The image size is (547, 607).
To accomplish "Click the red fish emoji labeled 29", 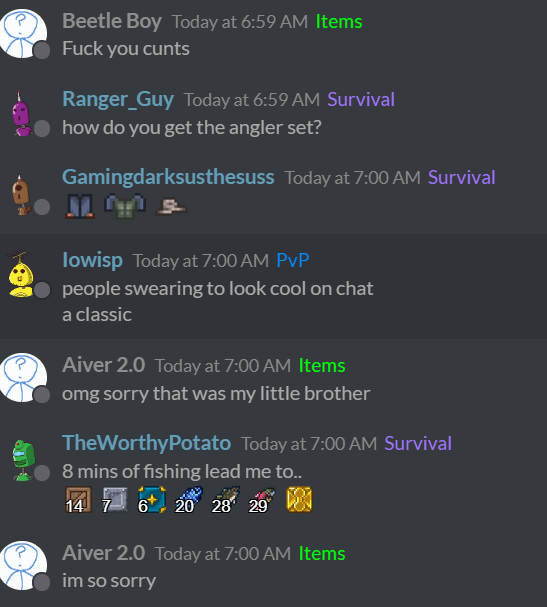I will click(x=262, y=500).
